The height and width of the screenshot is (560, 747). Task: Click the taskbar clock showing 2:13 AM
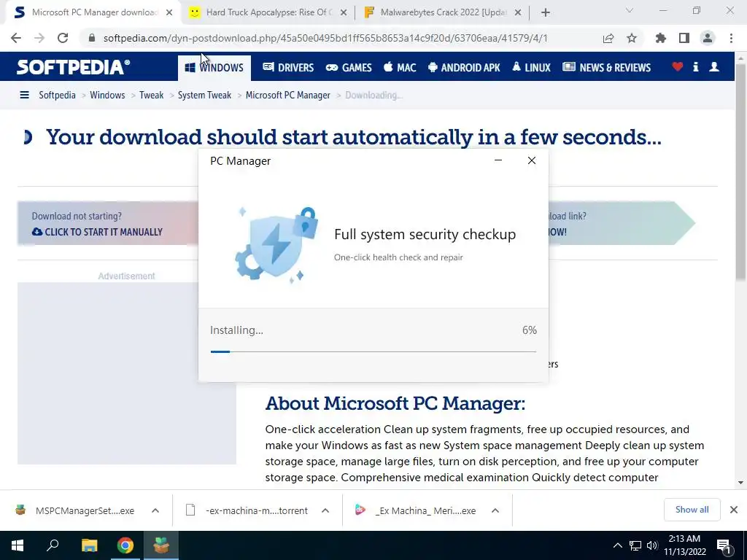pyautogui.click(x=684, y=545)
